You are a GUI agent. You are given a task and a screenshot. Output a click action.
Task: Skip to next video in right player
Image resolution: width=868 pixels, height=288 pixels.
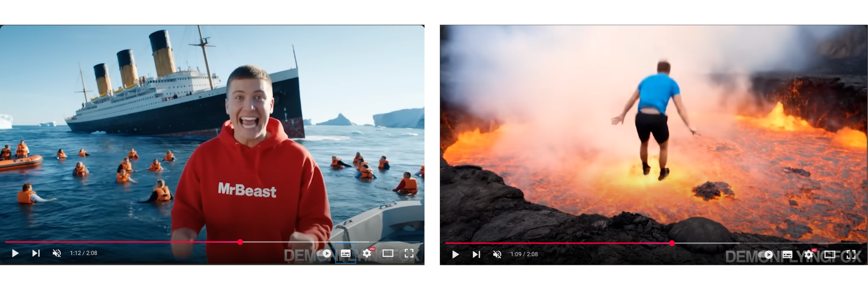[x=476, y=255]
